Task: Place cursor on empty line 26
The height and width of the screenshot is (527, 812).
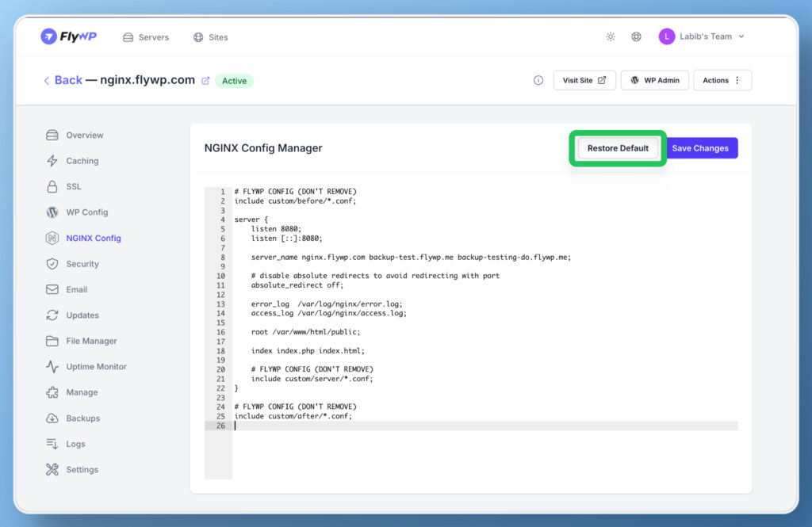Action: point(485,426)
